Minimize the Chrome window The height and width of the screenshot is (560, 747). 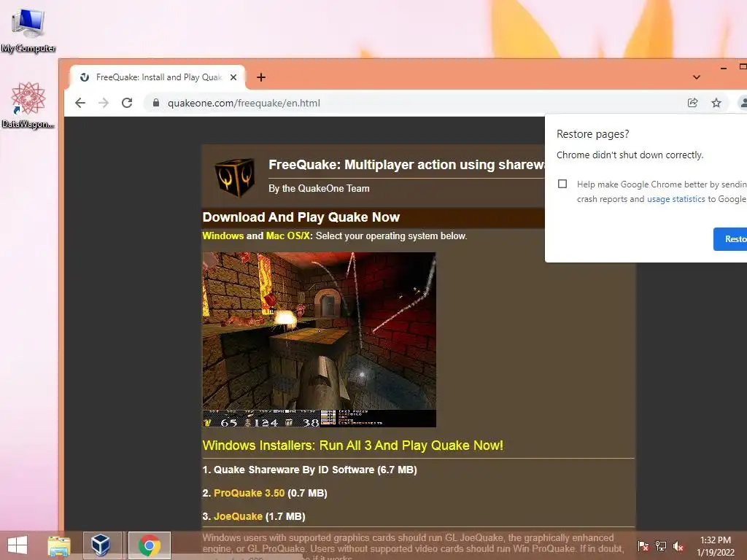click(724, 68)
